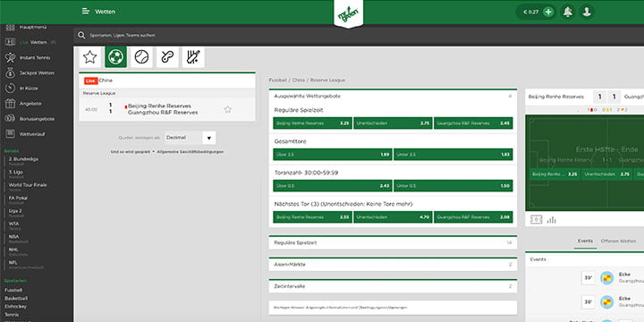Switch to the Offenen Wetten tab
This screenshot has width=644, height=322.
[618, 241]
